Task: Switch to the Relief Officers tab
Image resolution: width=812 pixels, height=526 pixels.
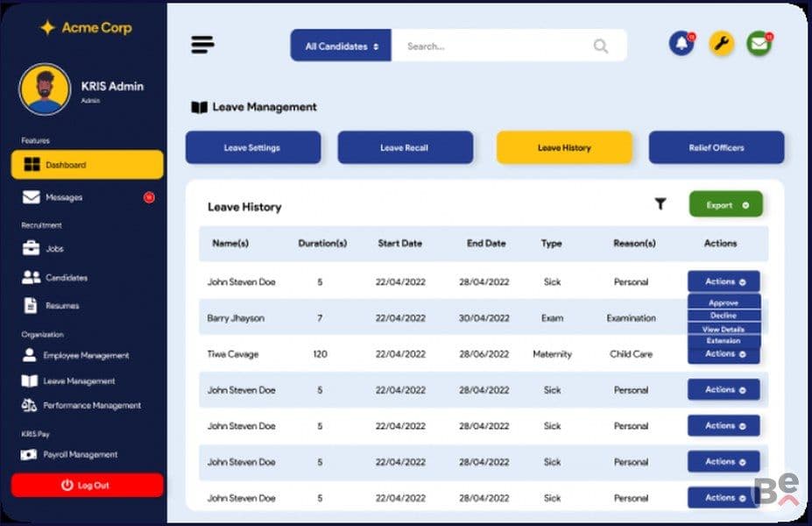Action: (x=717, y=147)
